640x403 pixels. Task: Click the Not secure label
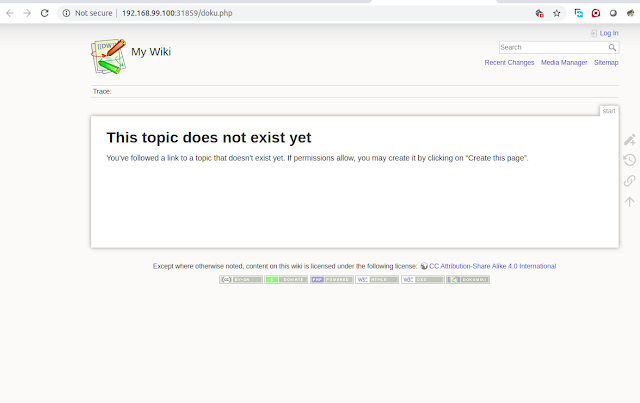pyautogui.click(x=93, y=13)
